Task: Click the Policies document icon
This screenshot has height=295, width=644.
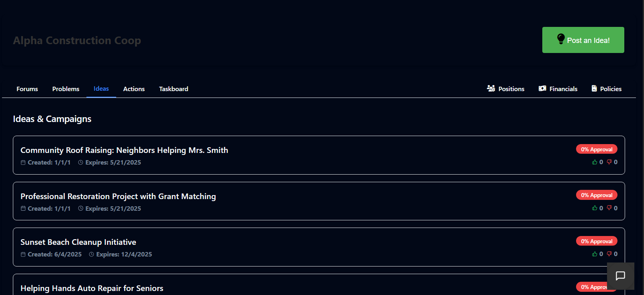Action: [594, 88]
